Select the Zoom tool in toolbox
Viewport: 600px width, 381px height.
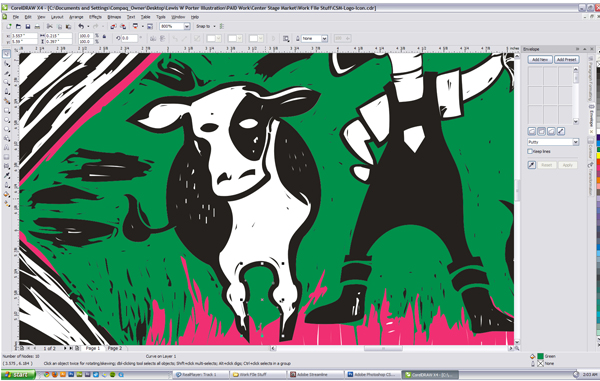tap(7, 82)
